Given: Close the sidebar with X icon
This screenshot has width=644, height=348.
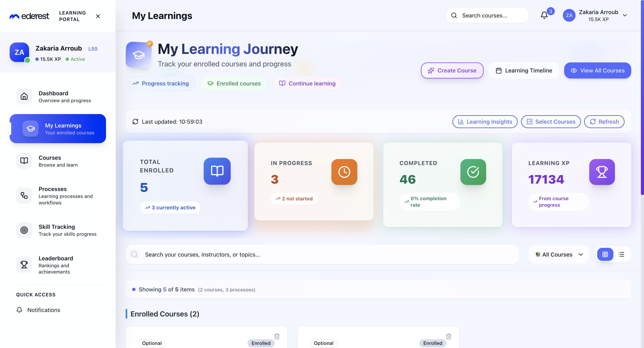Looking at the screenshot, I should [98, 16].
